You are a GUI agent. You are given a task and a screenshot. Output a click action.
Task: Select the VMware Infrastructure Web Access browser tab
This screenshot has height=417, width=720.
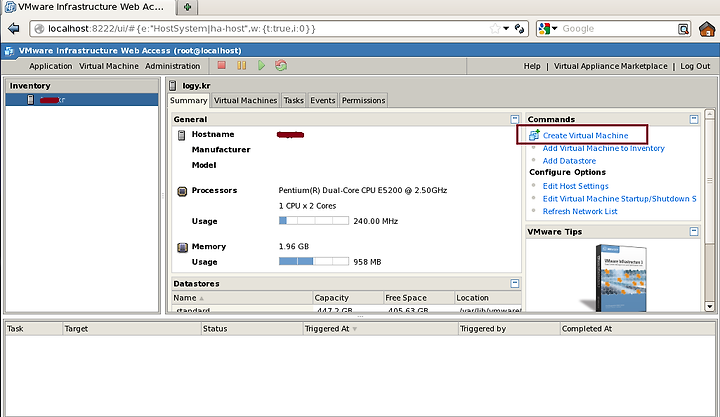click(88, 7)
